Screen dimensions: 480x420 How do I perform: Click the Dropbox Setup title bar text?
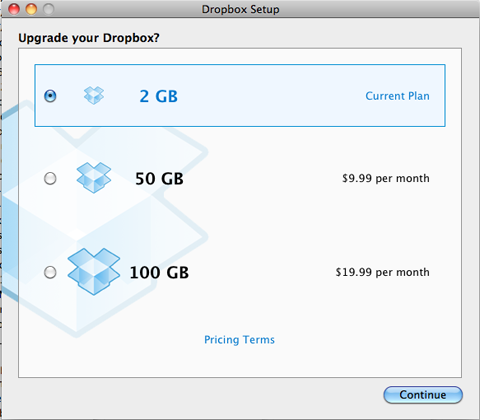tap(240, 9)
